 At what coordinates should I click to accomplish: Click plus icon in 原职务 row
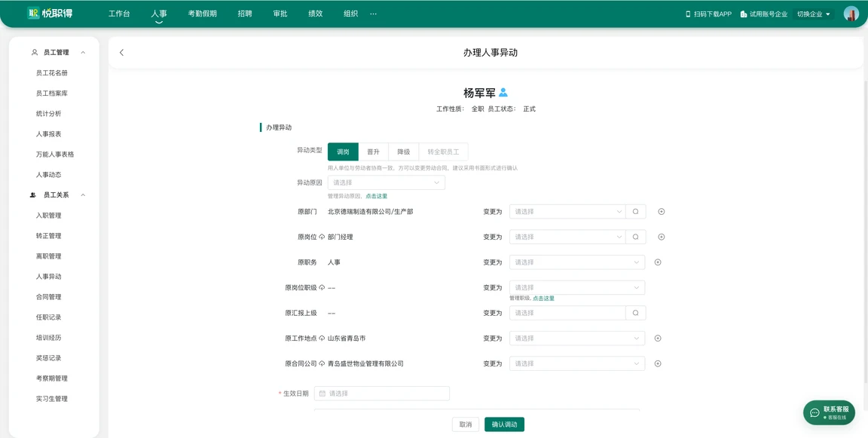pos(658,262)
